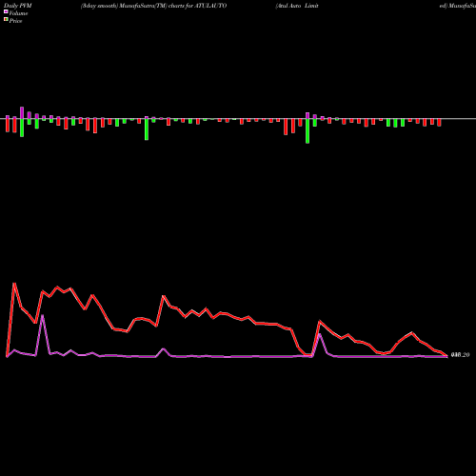Click the 'Atul Auto Limit' header text

click(297, 6)
